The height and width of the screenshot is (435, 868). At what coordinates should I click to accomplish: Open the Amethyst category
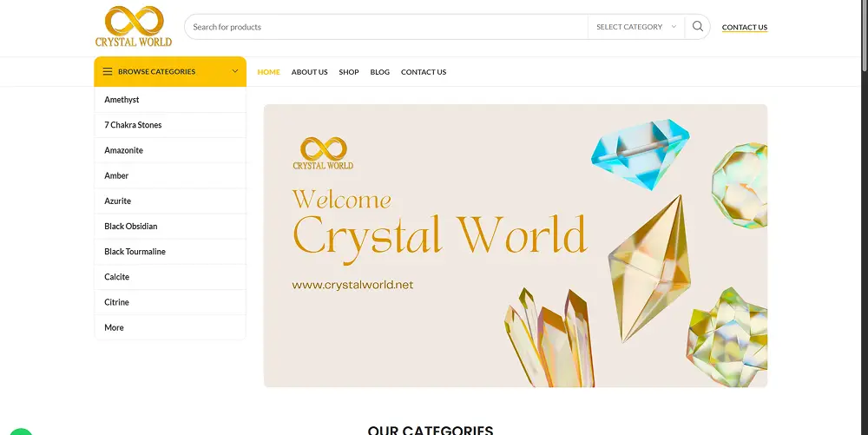pyautogui.click(x=170, y=100)
